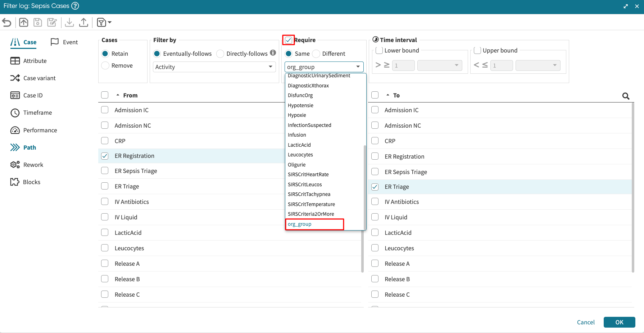Open the filter funnel toolbar menu
The width and height of the screenshot is (644, 333).
[x=104, y=23]
